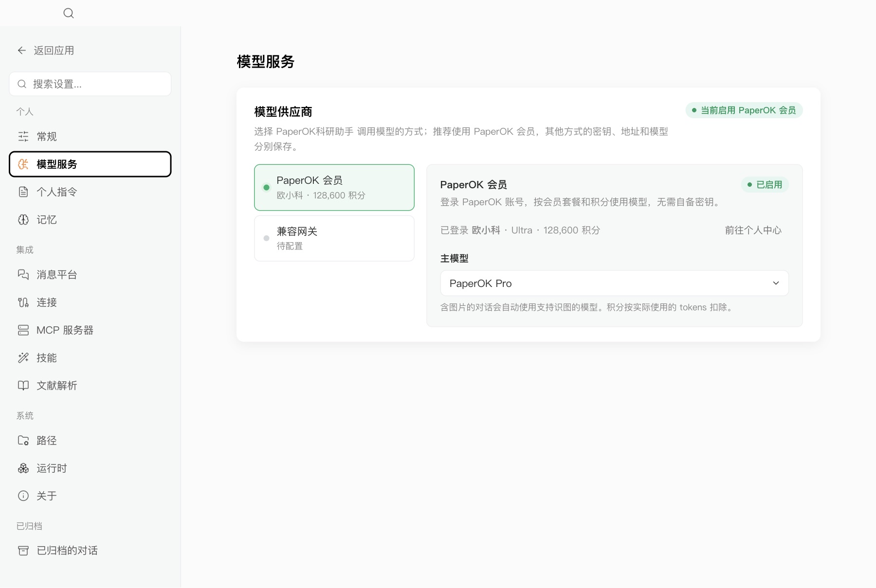This screenshot has width=876, height=588.
Task: Click the 系统 sidebar group label
Action: coord(25,416)
